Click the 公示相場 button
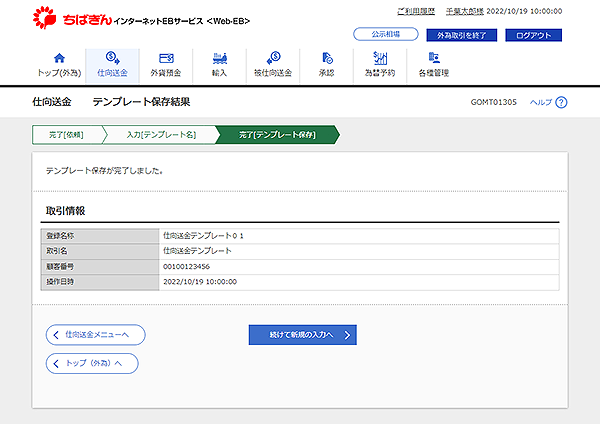Image resolution: width=600 pixels, height=424 pixels. click(386, 34)
